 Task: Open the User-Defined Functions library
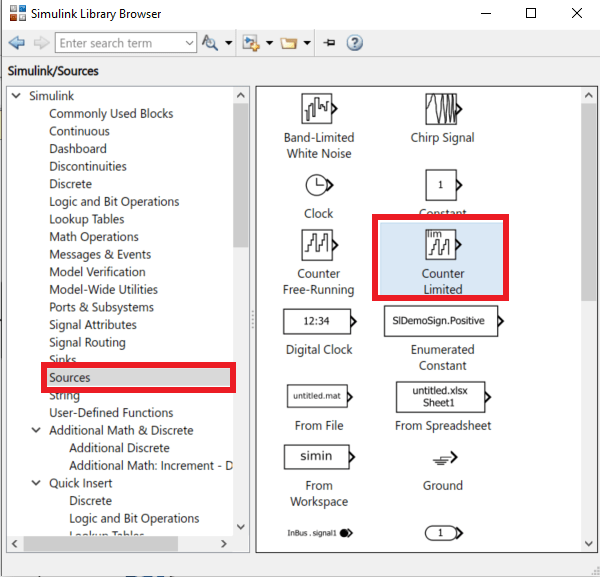tap(111, 412)
